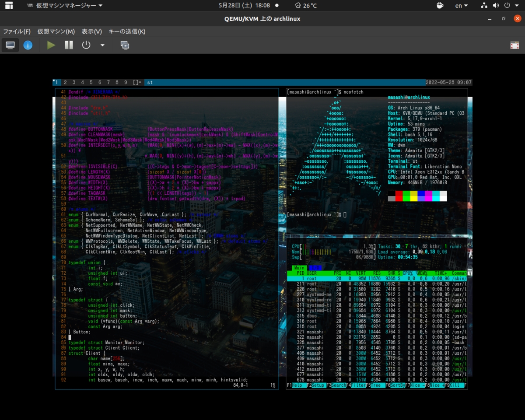Click F3 Search in htop footer
Screen dimensions: 525x420
(336, 385)
